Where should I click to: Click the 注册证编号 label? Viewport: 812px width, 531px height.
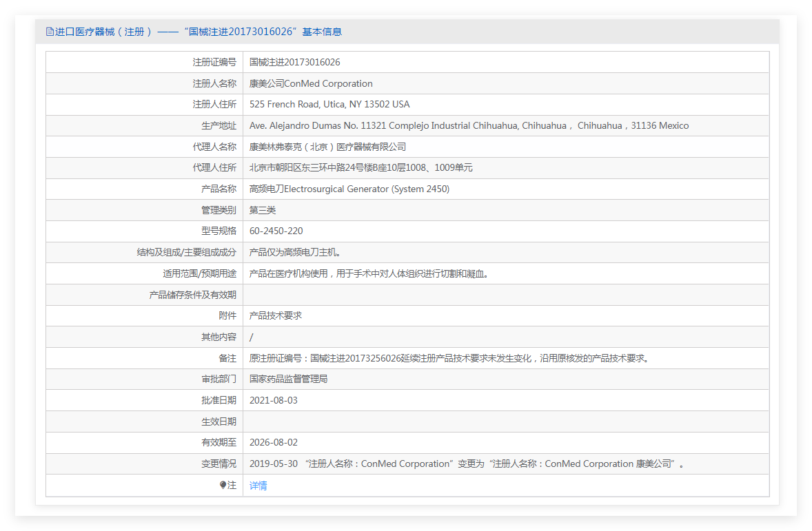click(214, 62)
